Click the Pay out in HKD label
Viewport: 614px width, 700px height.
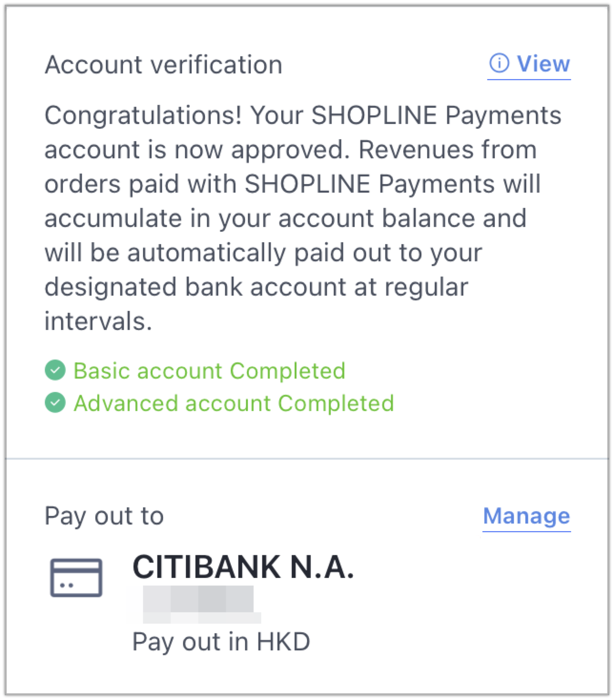tap(221, 641)
